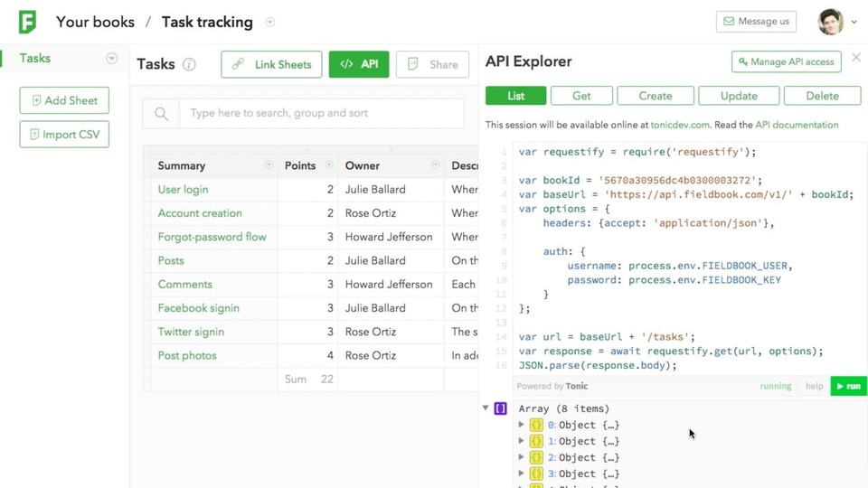Click the green Fieldbook logo icon

pos(27,22)
